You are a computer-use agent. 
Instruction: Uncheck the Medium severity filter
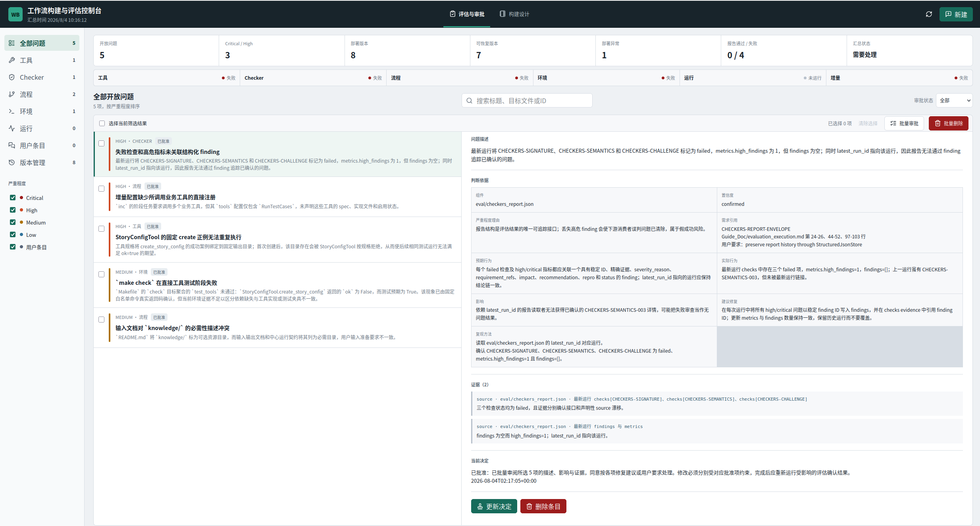pyautogui.click(x=13, y=222)
